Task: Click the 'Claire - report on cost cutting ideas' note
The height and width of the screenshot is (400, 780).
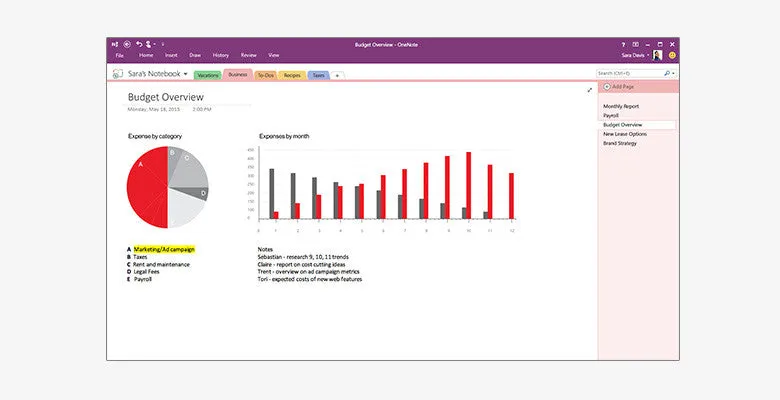Action: pos(301,265)
